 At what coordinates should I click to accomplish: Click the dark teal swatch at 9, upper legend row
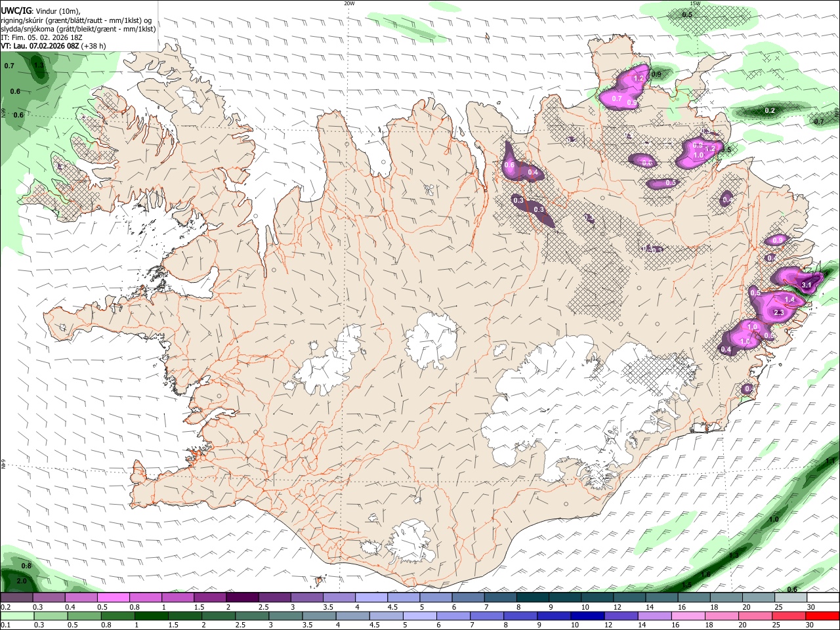(564, 598)
